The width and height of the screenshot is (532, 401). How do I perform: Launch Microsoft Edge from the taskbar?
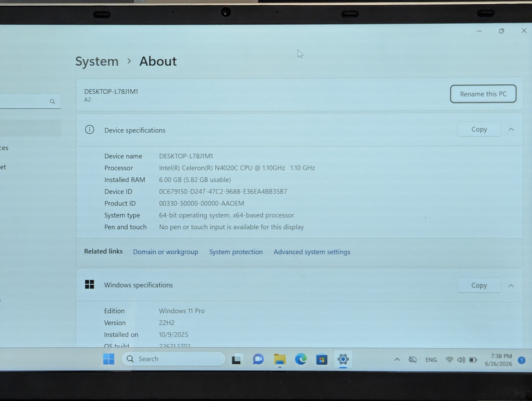[x=301, y=359]
